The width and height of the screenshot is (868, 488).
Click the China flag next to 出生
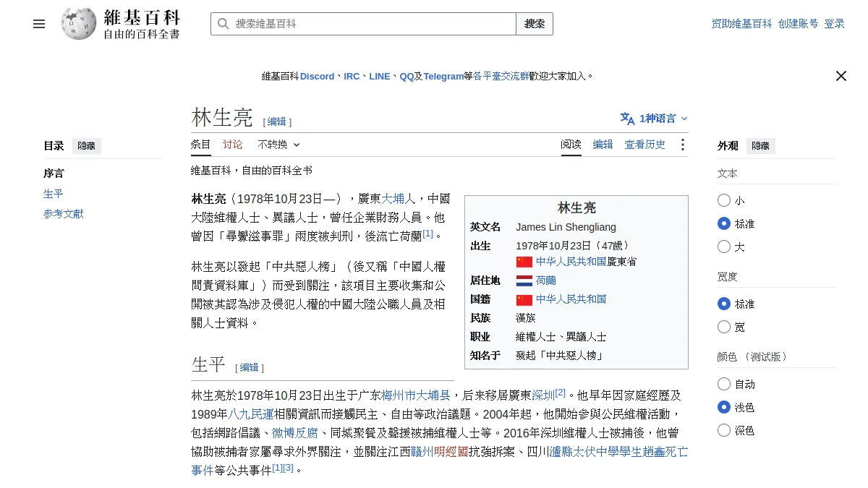click(x=524, y=262)
